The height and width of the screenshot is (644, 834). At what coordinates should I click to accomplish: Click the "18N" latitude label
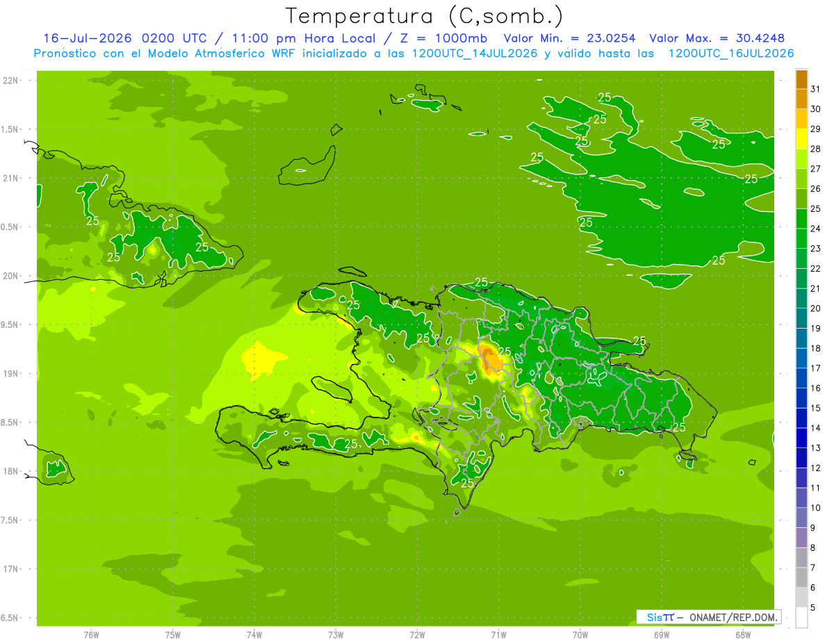[x=11, y=472]
